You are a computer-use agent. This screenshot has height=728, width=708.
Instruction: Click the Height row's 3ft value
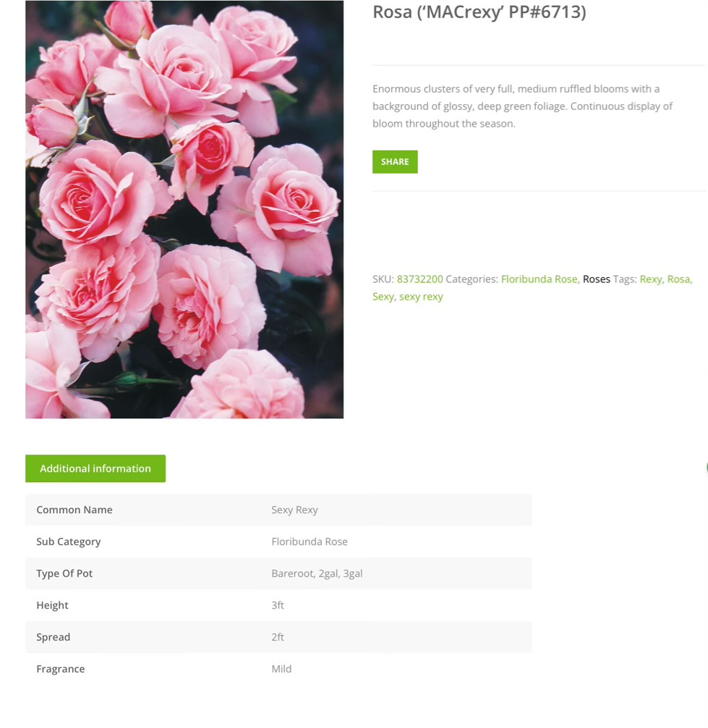click(x=278, y=606)
